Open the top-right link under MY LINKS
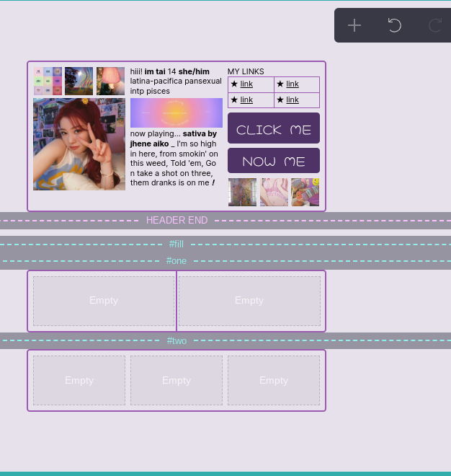This screenshot has height=476, width=451. tap(293, 84)
